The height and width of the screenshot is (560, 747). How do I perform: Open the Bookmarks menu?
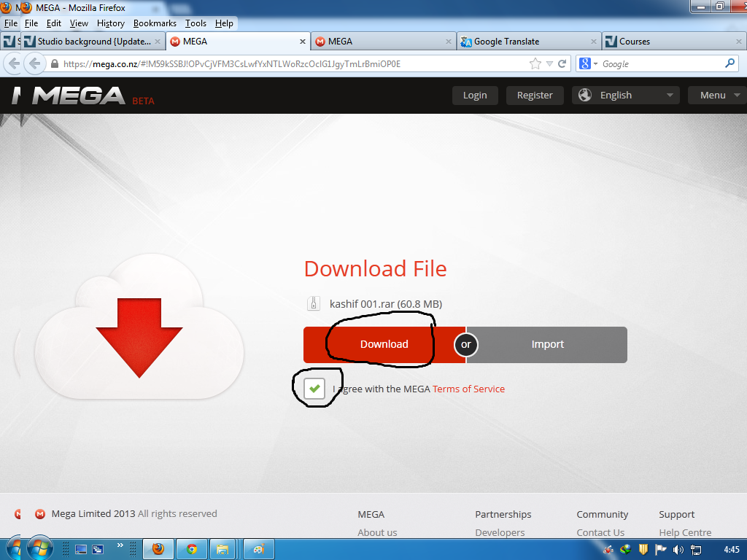[155, 23]
